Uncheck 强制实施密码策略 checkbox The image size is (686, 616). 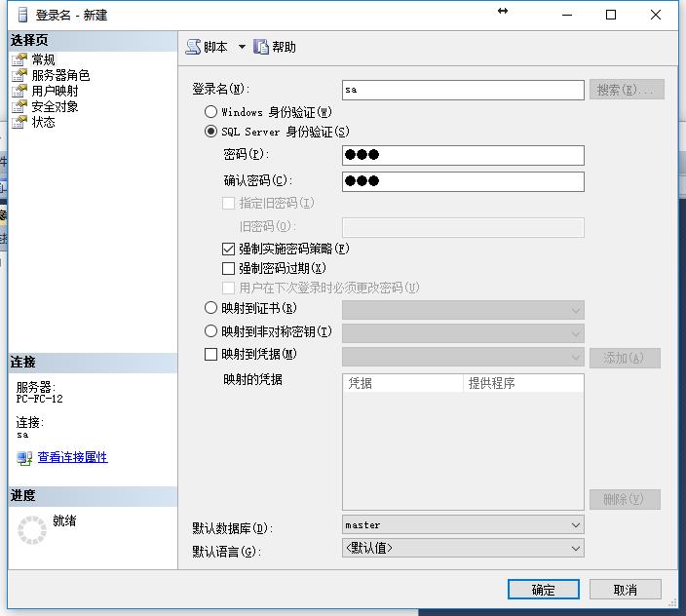228,249
